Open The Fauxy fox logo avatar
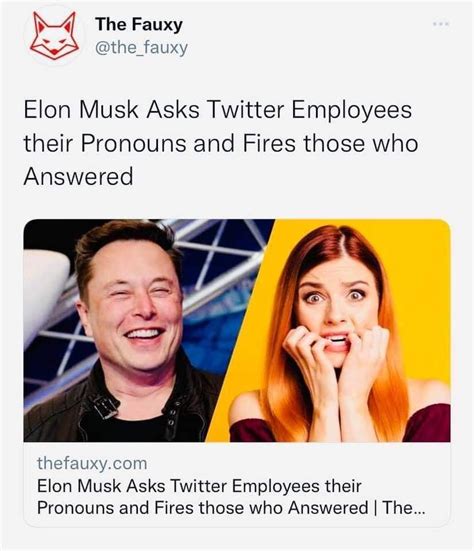This screenshot has height=551, width=474. (x=54, y=35)
